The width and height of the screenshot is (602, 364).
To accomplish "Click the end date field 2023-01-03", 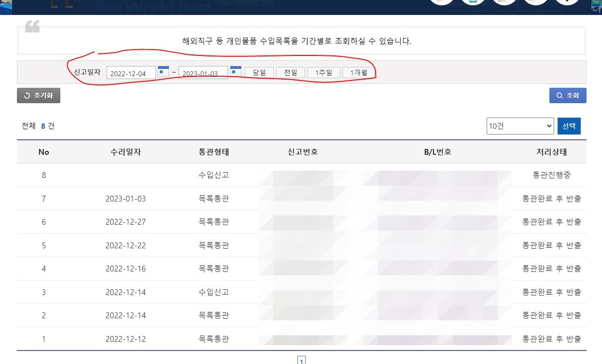I will pos(203,73).
